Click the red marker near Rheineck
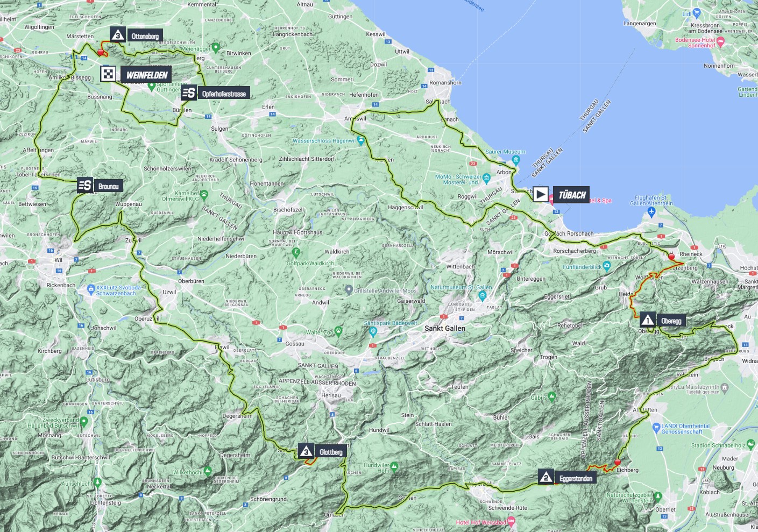 click(671, 257)
